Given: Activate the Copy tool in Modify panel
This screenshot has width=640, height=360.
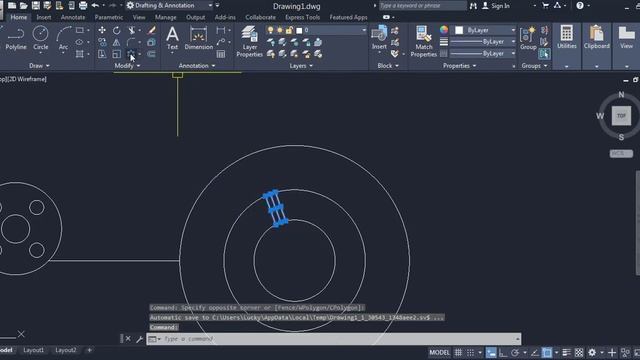Looking at the screenshot, I should 102,42.
